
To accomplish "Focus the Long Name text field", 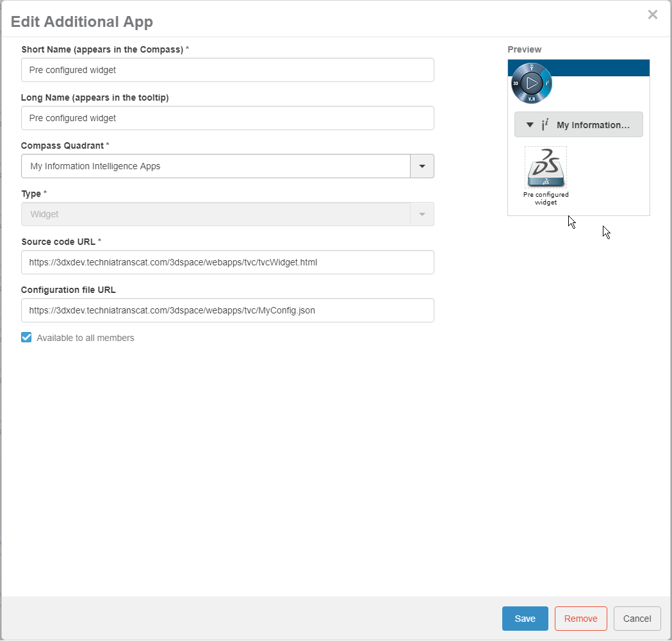I will pos(227,118).
